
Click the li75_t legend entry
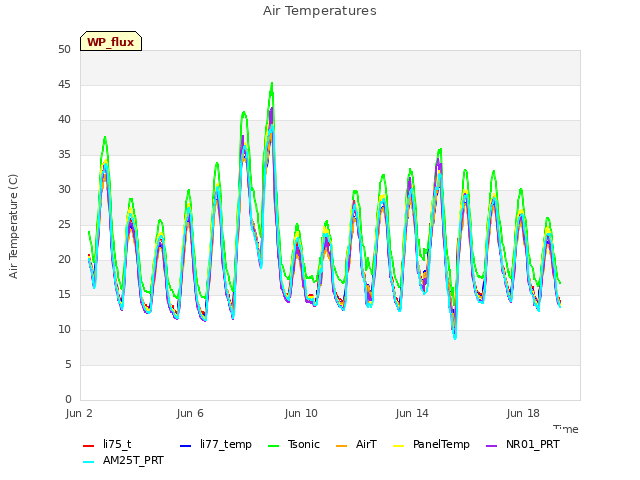click(x=107, y=444)
